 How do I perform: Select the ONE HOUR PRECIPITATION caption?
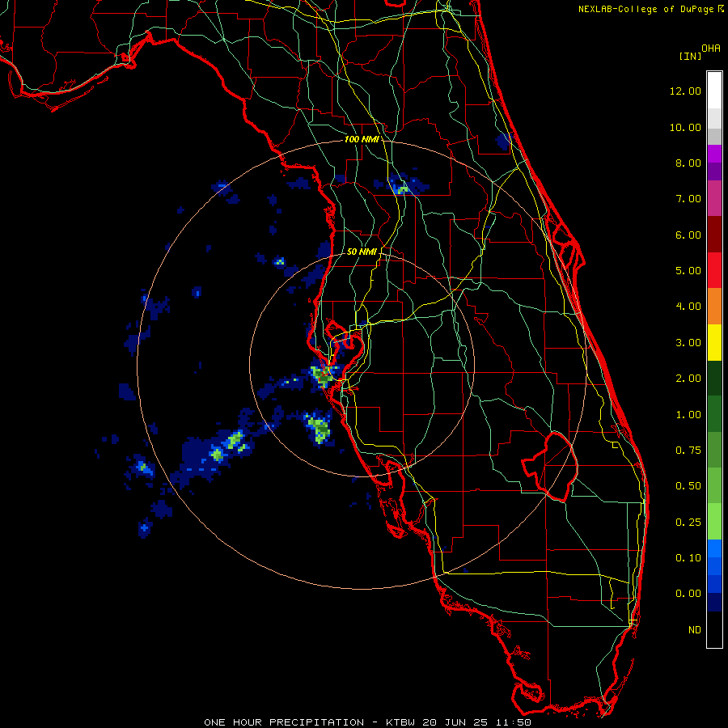[x=284, y=722]
